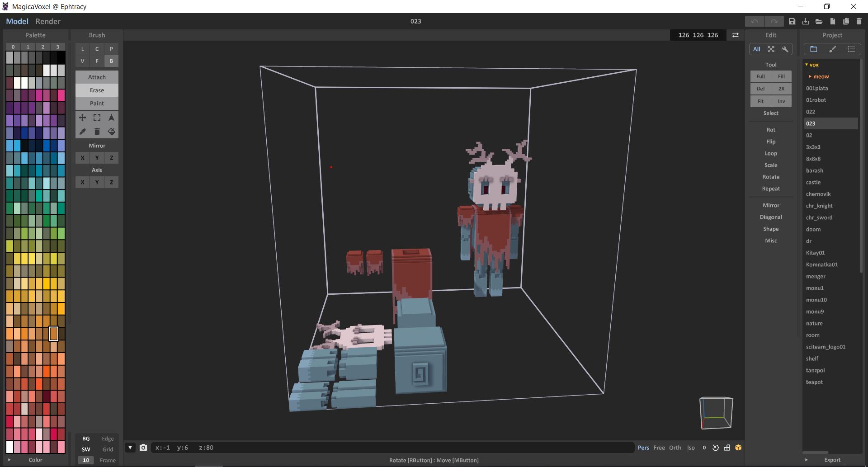Toggle Mirror X axis button

82,158
